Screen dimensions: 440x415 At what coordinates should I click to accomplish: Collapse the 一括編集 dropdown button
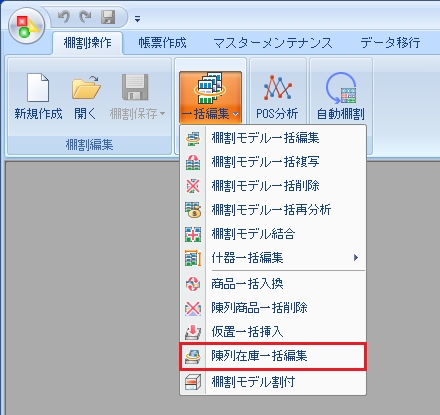tap(210, 97)
